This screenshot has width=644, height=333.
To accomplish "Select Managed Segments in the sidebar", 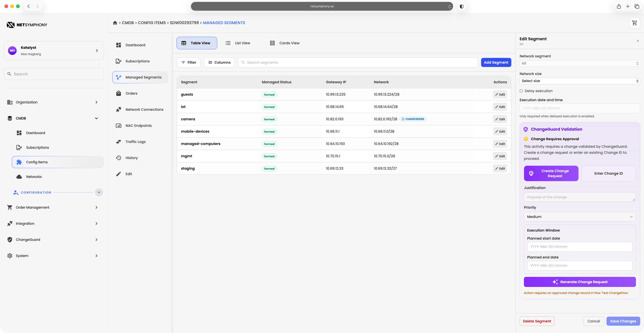I will coord(140,77).
